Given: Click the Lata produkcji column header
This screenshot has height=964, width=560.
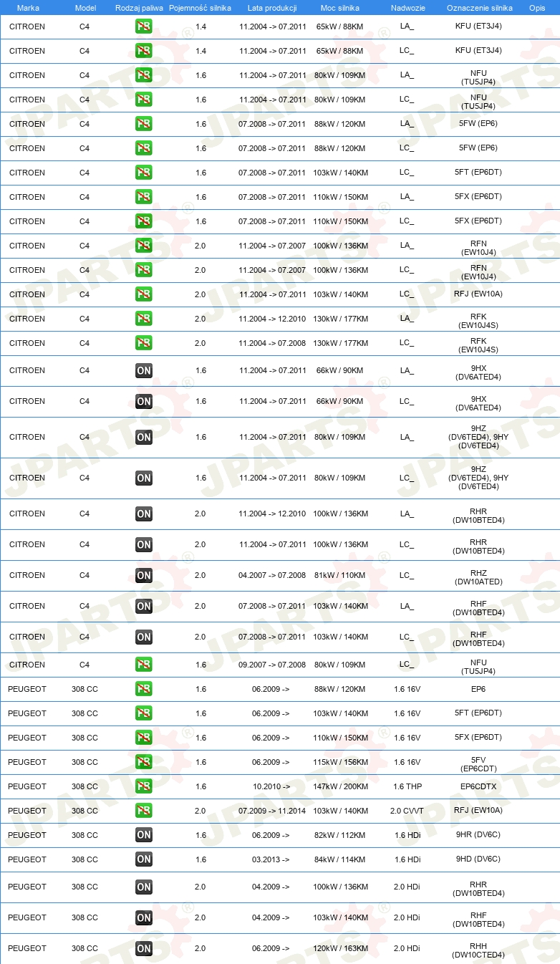Looking at the screenshot, I should click(272, 8).
